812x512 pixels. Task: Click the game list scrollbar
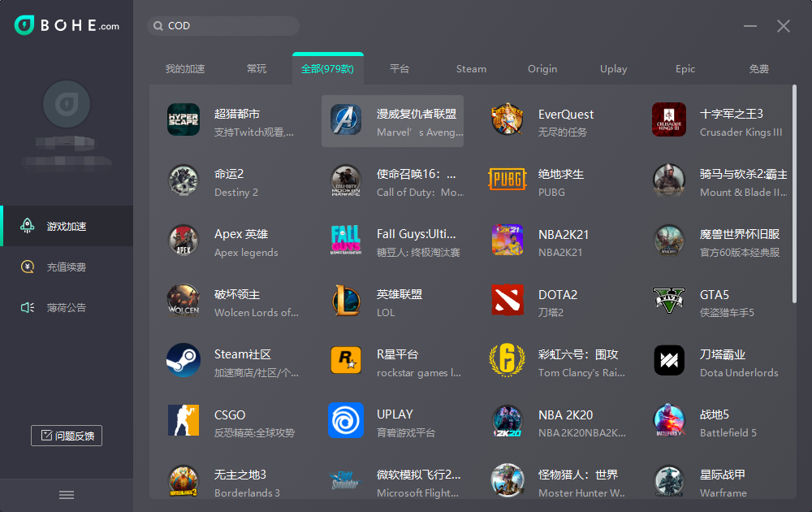[x=794, y=193]
